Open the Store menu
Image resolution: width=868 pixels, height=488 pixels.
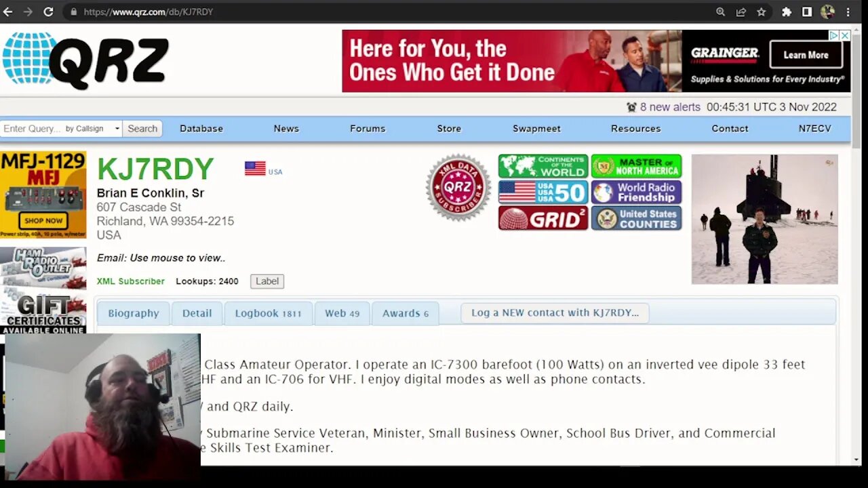pyautogui.click(x=449, y=128)
